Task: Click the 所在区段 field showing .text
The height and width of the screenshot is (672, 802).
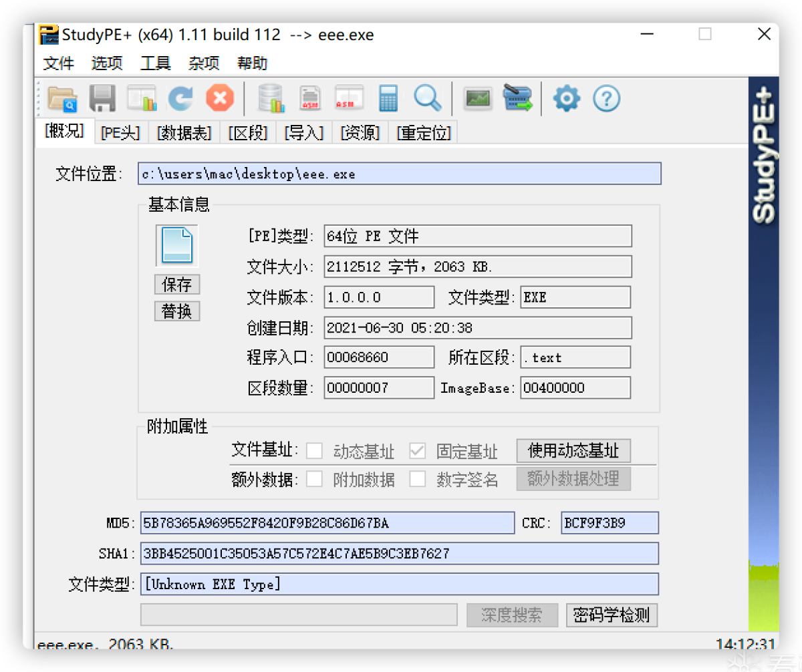Action: click(x=575, y=357)
